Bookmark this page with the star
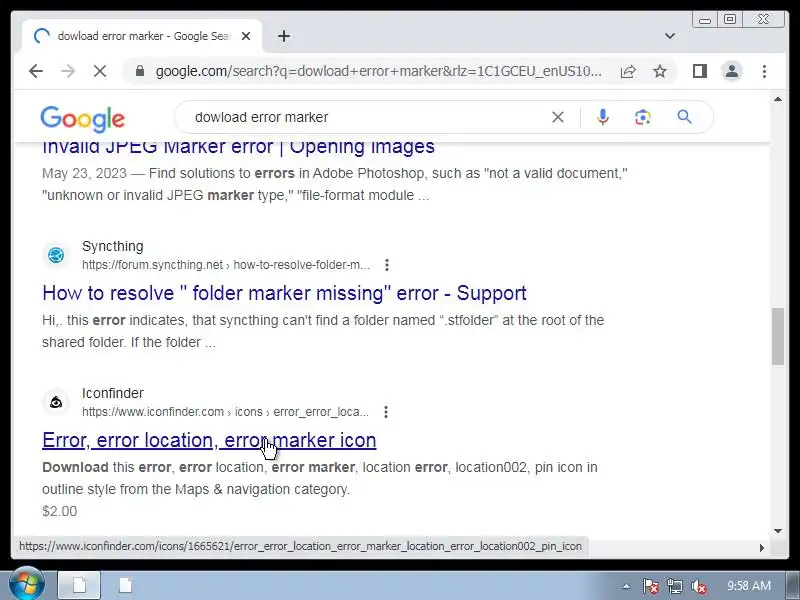The image size is (800, 600). 660,71
